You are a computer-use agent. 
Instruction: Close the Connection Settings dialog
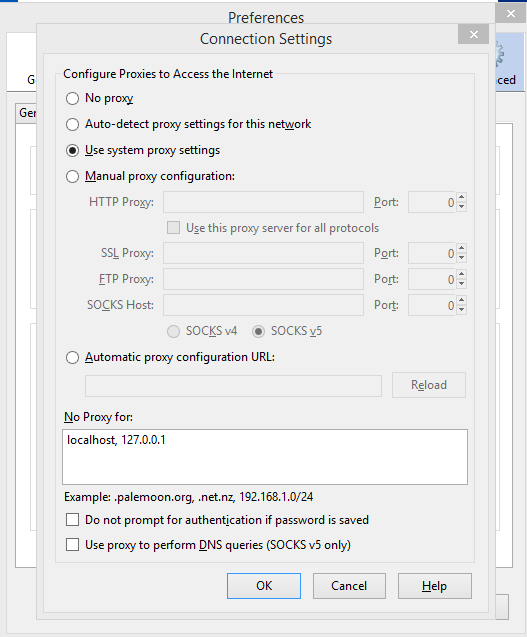pyautogui.click(x=473, y=35)
